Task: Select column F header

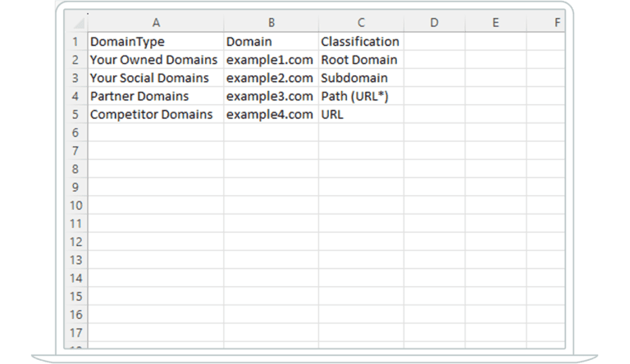Action: (546, 22)
